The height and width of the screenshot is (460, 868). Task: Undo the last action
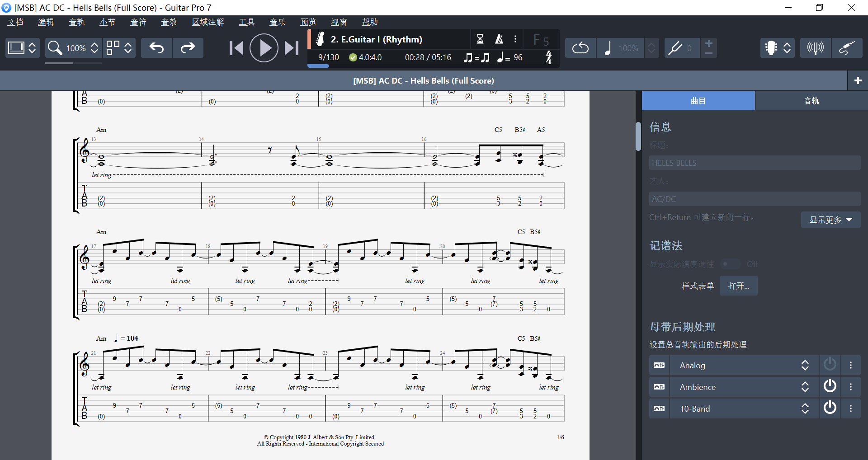156,47
